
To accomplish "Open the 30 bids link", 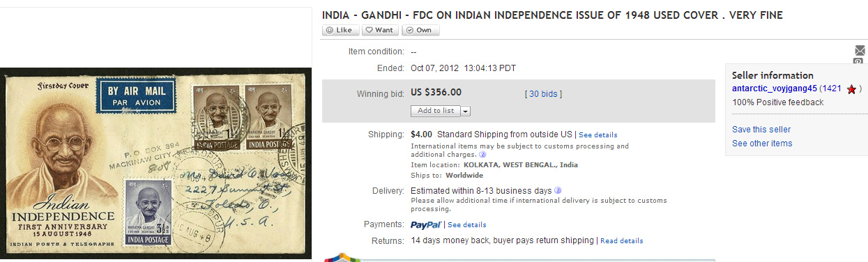I will [x=543, y=93].
